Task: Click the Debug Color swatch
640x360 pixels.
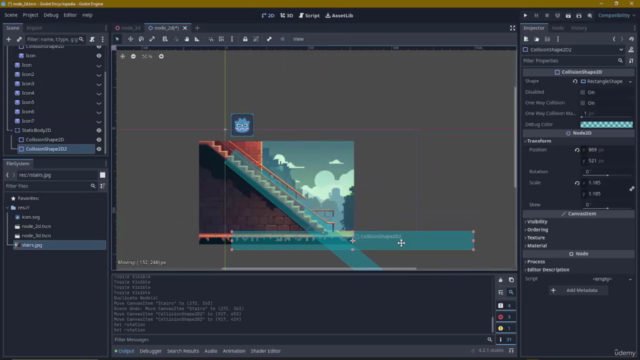Action: coord(607,124)
